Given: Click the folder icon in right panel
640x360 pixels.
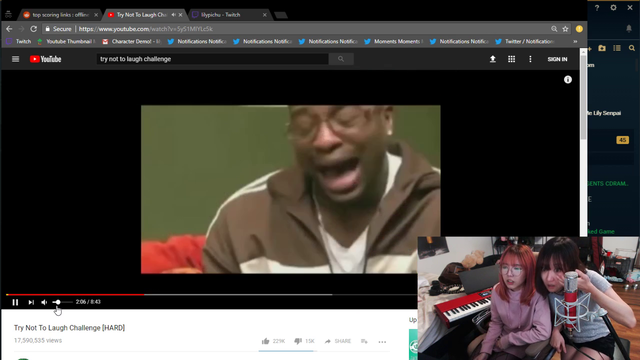Looking at the screenshot, I should click(602, 48).
